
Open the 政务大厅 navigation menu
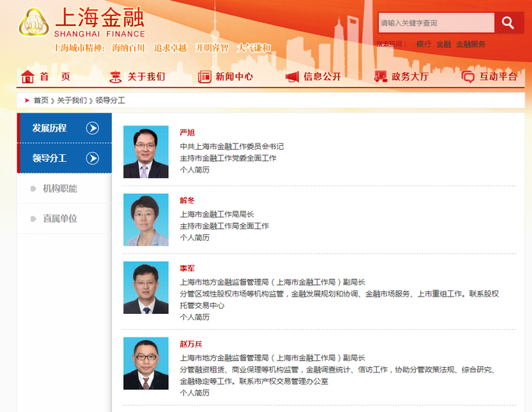[410, 77]
